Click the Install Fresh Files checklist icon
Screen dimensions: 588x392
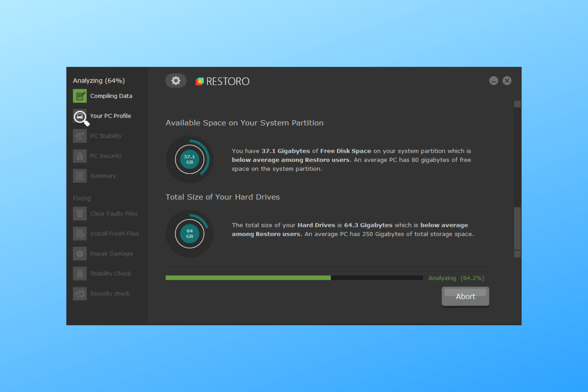[x=80, y=234]
